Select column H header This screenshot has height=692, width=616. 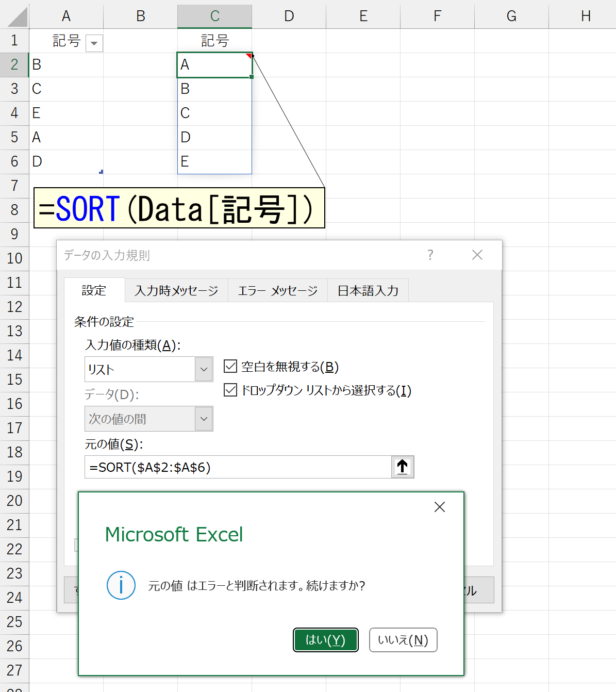(582, 17)
